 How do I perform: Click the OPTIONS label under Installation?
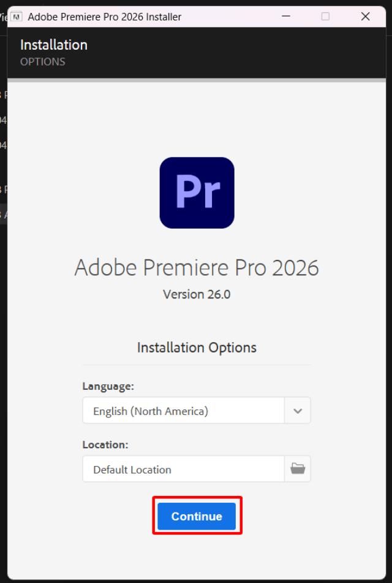[x=42, y=61]
